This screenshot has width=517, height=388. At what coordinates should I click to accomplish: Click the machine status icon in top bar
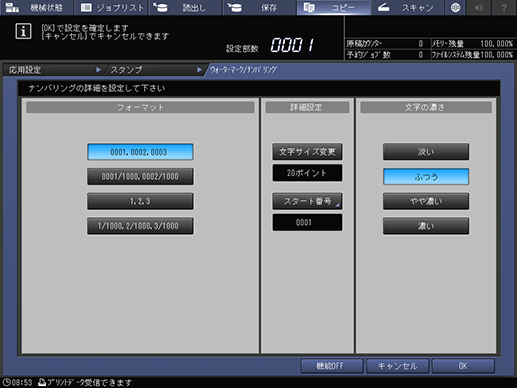pyautogui.click(x=12, y=7)
